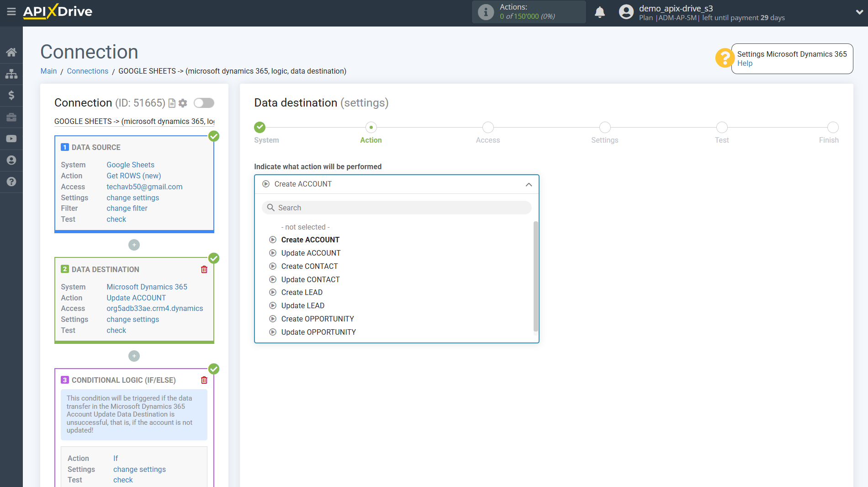The image size is (868, 487).
Task: Click change settings in Data Source
Action: 132,198
